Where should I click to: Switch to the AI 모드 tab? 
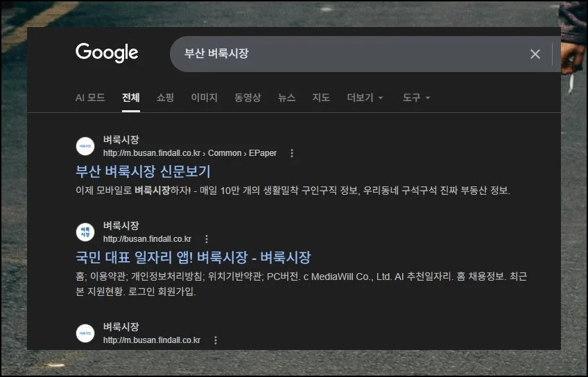[x=90, y=98]
